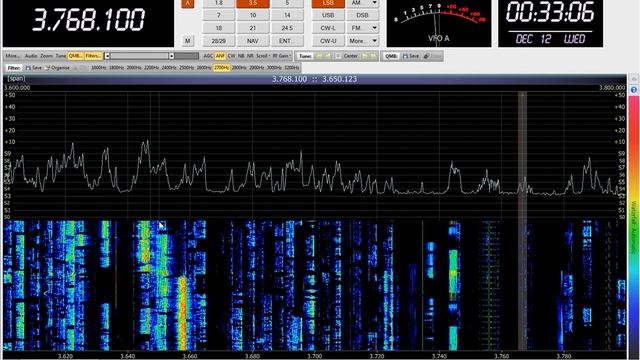Screen dimensions: 640x360
Task: Click the 00:33:06 clock display
Action: point(550,12)
